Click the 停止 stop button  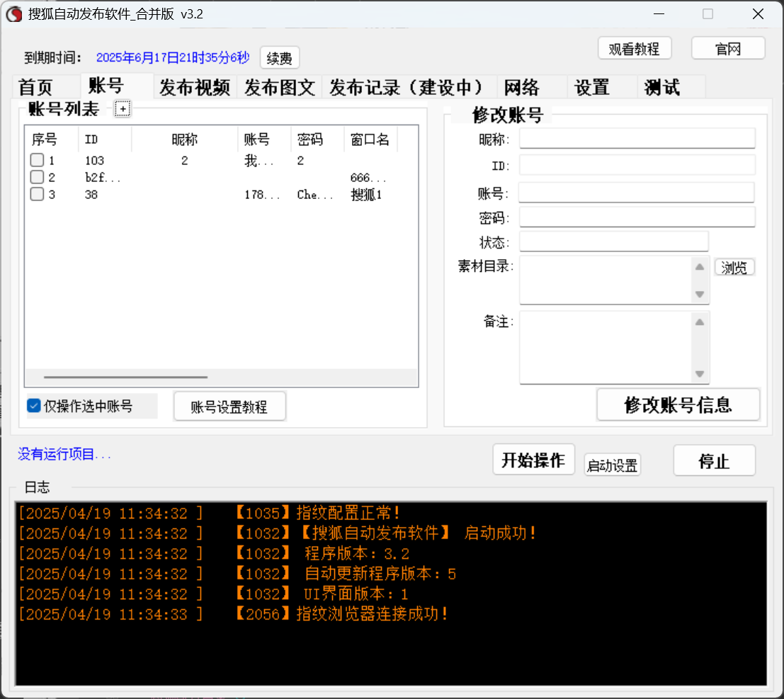[x=714, y=460]
